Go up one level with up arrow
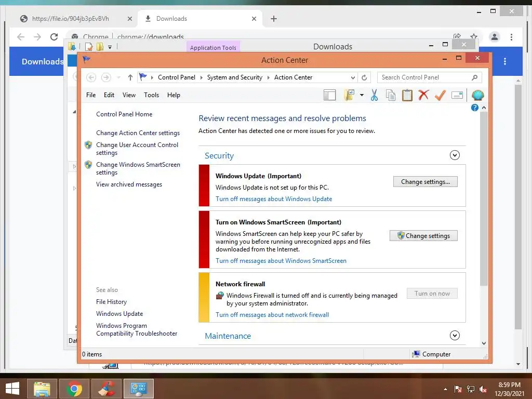Viewport: 532px width, 399px height. pos(130,78)
